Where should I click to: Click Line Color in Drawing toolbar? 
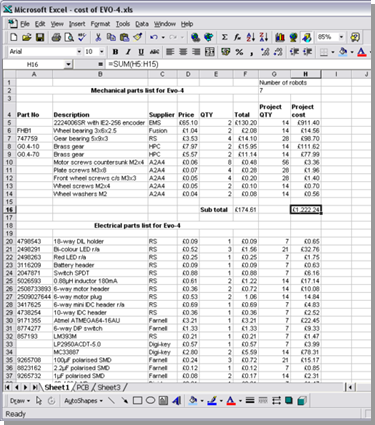pyautogui.click(x=212, y=401)
